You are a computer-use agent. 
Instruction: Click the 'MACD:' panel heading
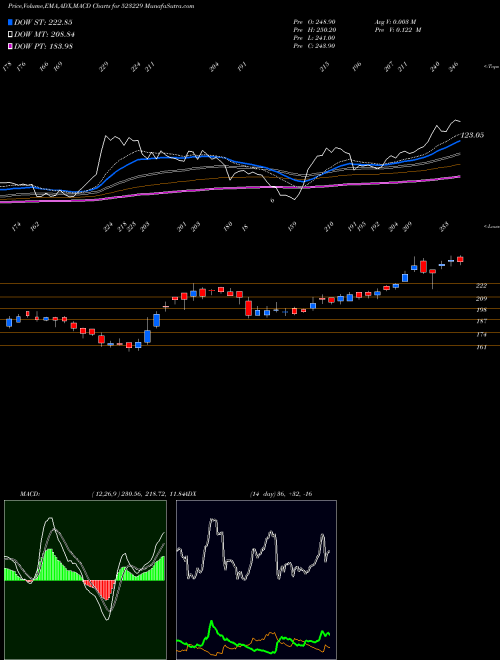coord(30,494)
